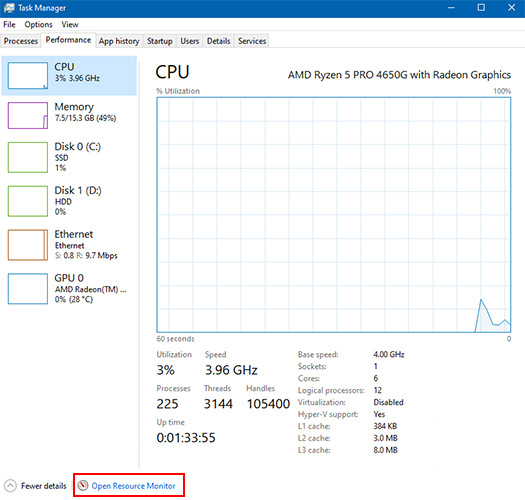
Task: Open the File menu
Action: point(9,24)
